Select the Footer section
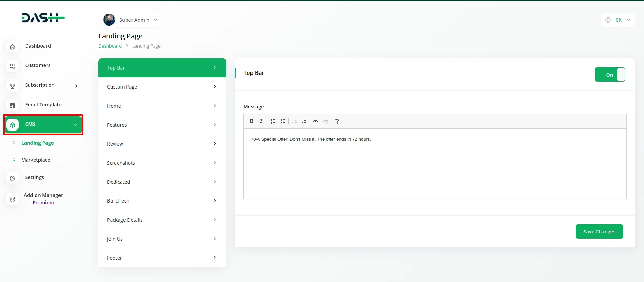The height and width of the screenshot is (282, 644). (162, 258)
